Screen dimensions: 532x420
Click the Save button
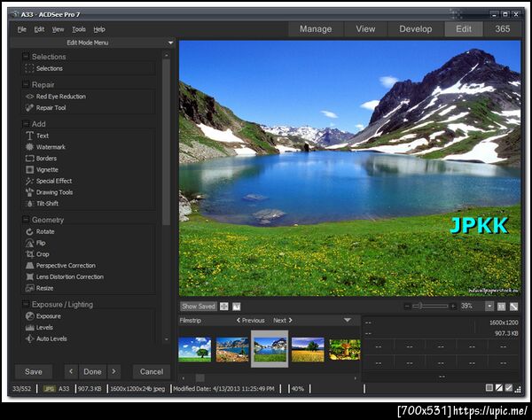click(34, 372)
